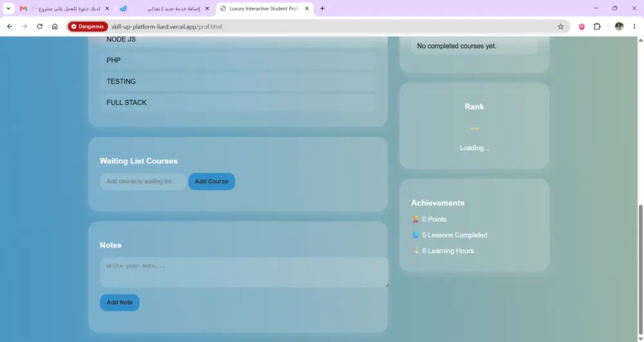The width and height of the screenshot is (644, 342).
Task: Click the Rank heading
Action: coord(475,107)
